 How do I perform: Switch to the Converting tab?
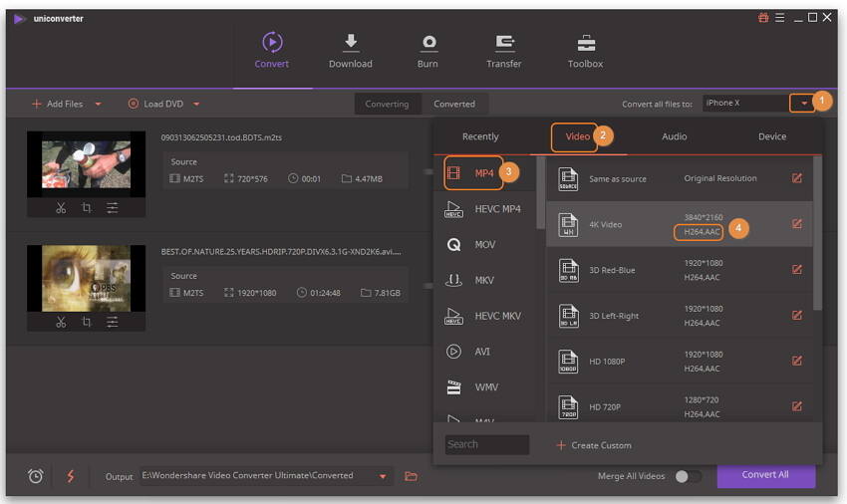tap(387, 104)
